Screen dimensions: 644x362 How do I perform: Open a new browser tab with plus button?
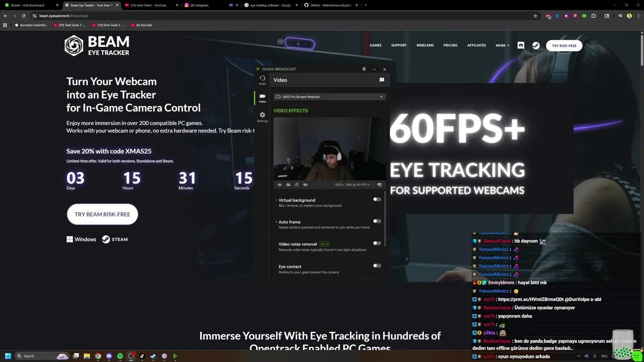pyautogui.click(x=366, y=5)
